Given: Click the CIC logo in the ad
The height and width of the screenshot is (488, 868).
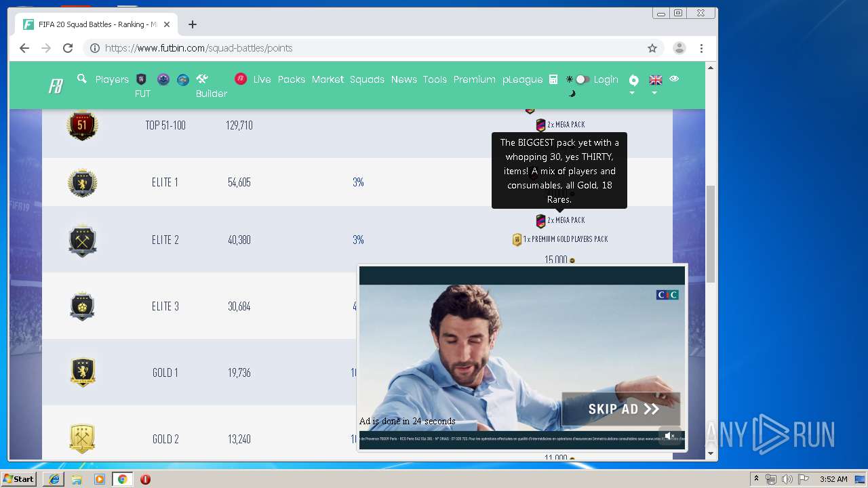Looking at the screenshot, I should 667,295.
